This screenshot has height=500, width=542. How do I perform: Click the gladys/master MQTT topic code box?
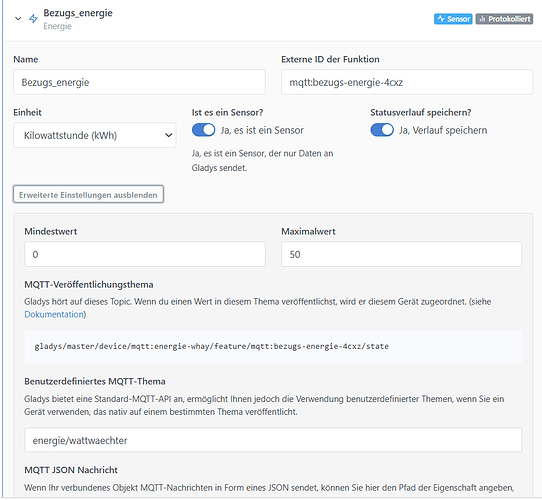[273, 346]
